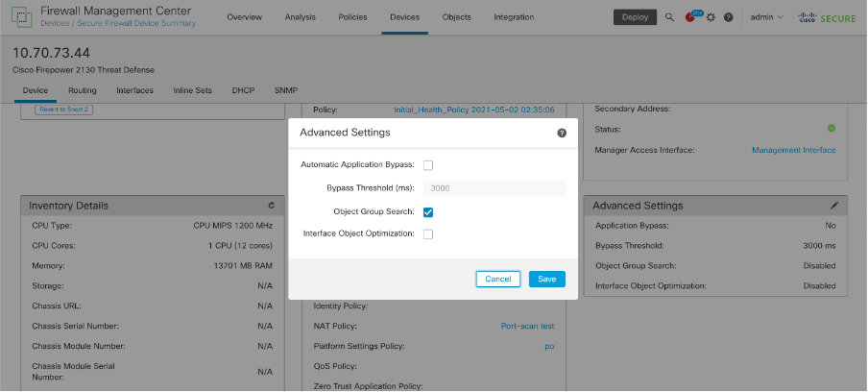Click the Object Group Search Disabled value
This screenshot has height=392, width=868.
click(x=819, y=266)
